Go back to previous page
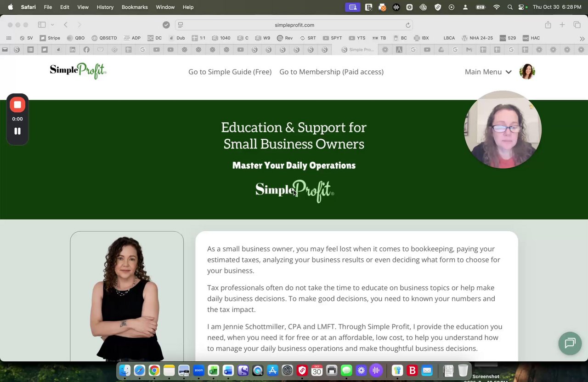The height and width of the screenshot is (382, 588). pos(66,25)
